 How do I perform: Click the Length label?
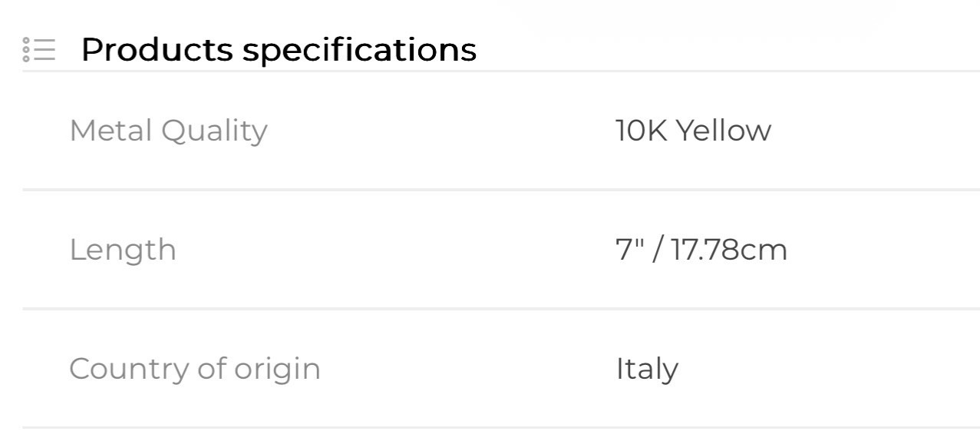pos(123,250)
